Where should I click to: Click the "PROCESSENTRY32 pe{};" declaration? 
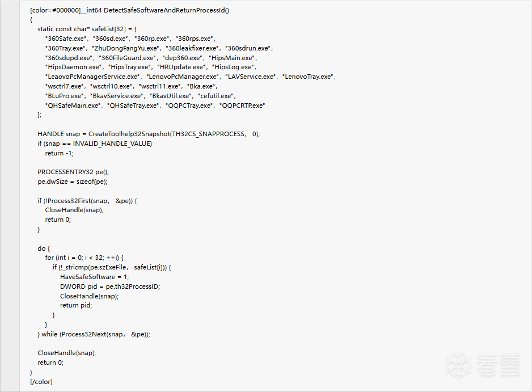(x=73, y=172)
